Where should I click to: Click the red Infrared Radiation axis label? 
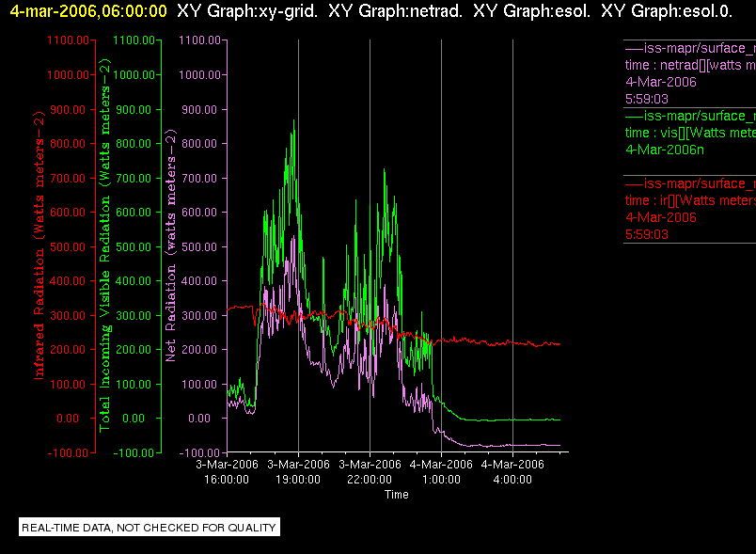pos(39,245)
